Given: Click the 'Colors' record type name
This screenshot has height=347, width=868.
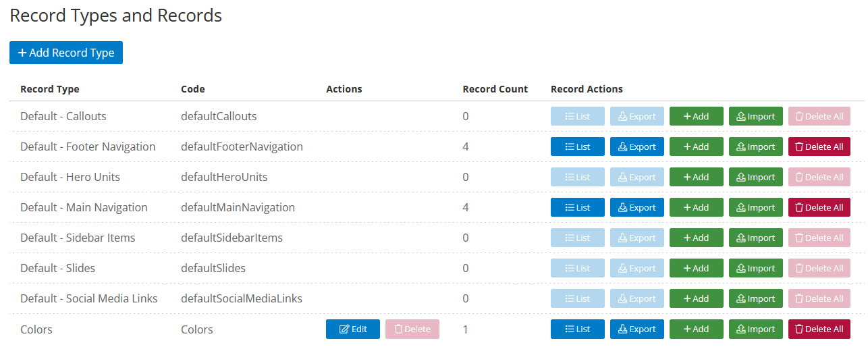Looking at the screenshot, I should tap(36, 329).
